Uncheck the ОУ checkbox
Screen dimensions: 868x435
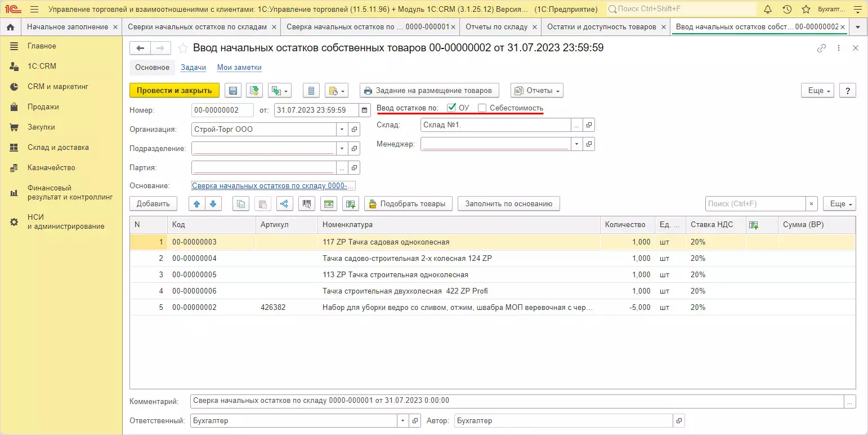(x=451, y=108)
